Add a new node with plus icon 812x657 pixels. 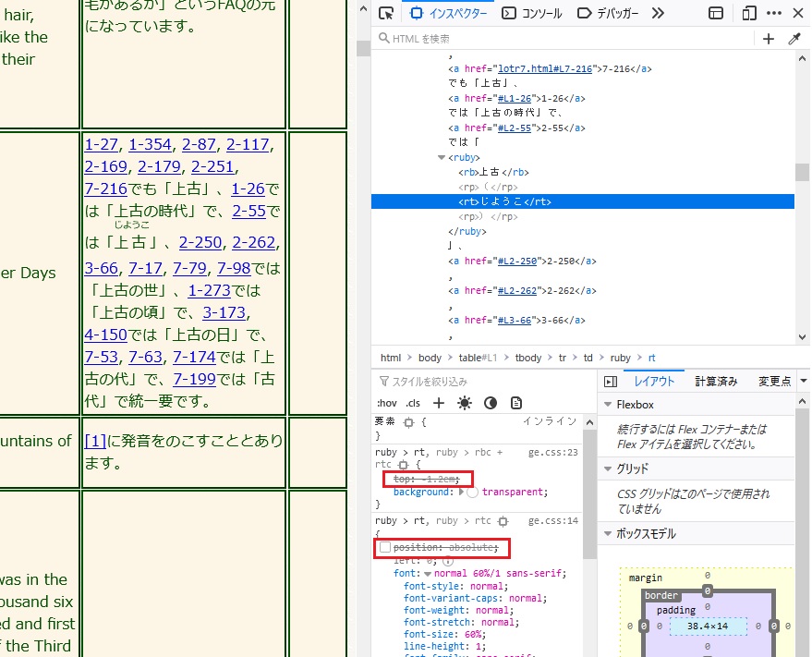pos(768,39)
